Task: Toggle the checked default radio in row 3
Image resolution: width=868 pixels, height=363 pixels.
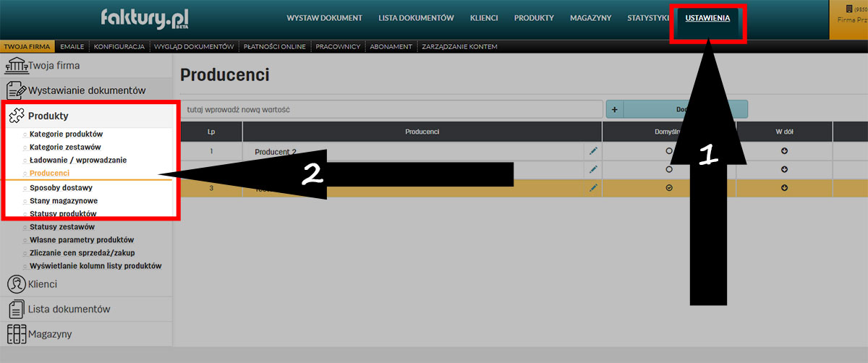Action: tap(669, 187)
